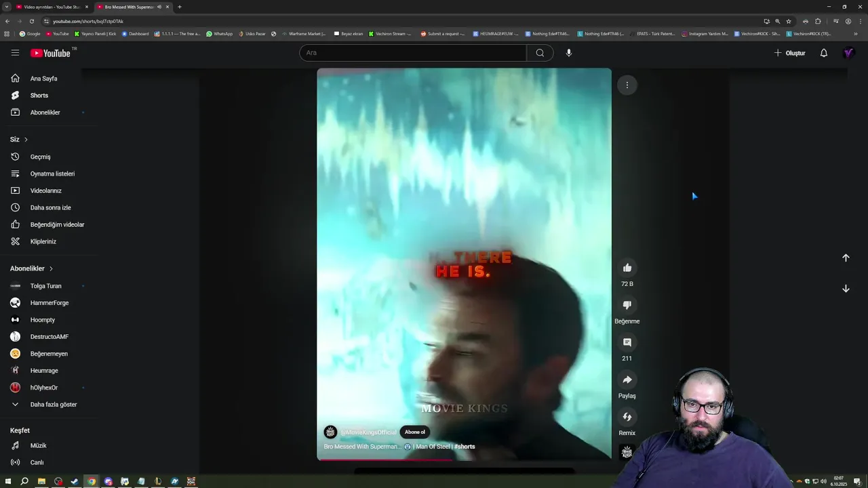Viewport: 868px width, 488px height.
Task: Open the Windows Start menu
Action: point(8,481)
